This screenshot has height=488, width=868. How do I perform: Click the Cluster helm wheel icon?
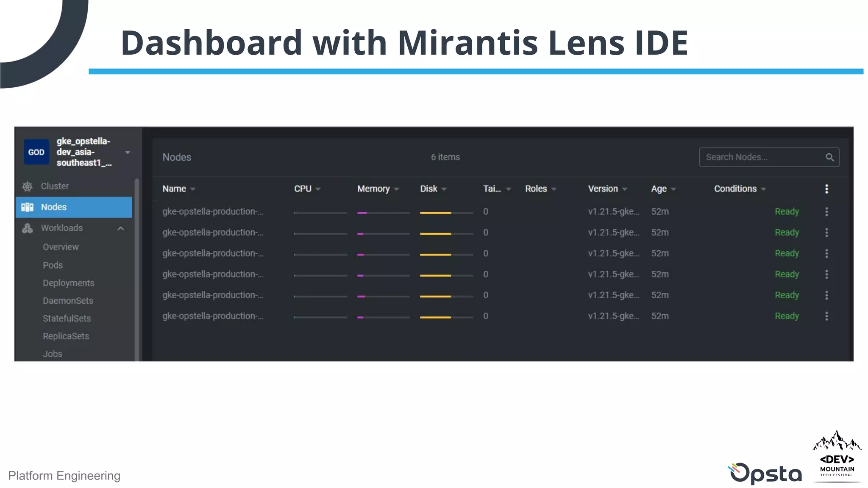point(27,186)
